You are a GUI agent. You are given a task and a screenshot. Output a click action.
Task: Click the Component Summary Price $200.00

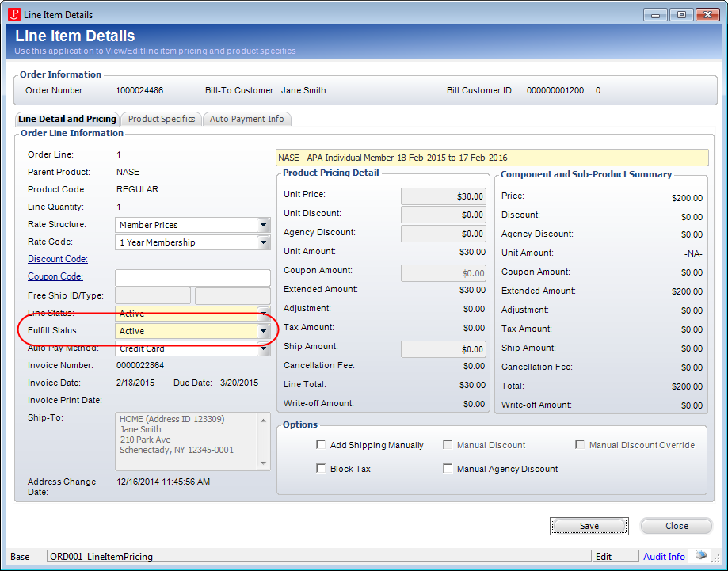pos(687,198)
